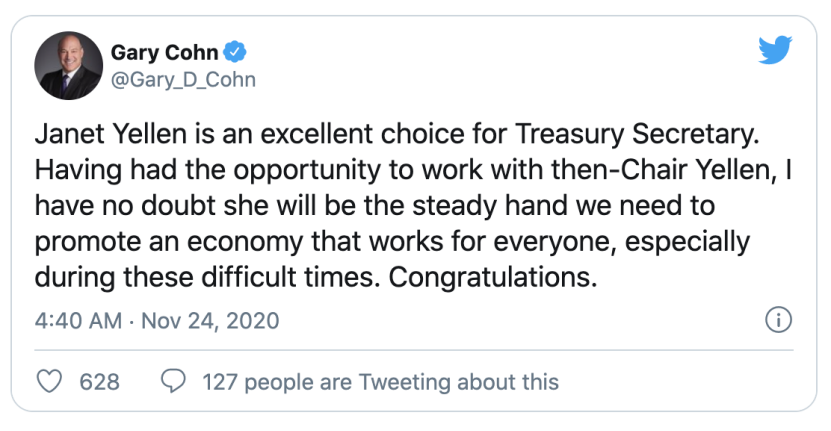Click the word "Congratulations" ending the tweet

(x=489, y=277)
